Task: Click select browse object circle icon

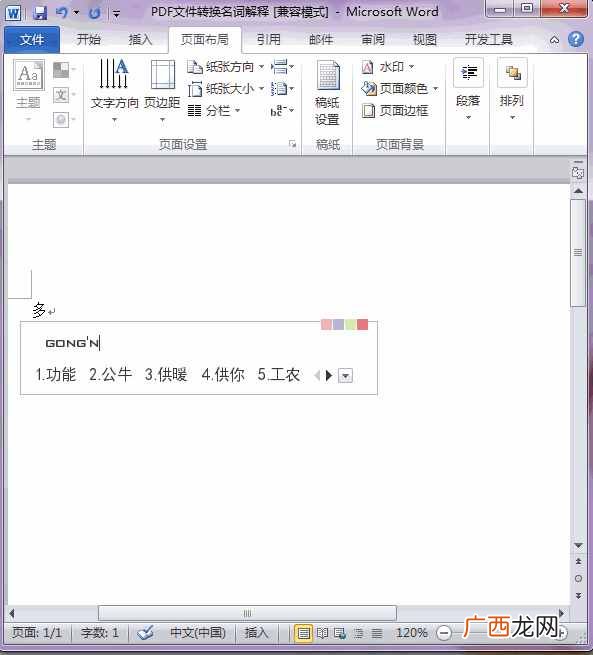Action: point(578,579)
